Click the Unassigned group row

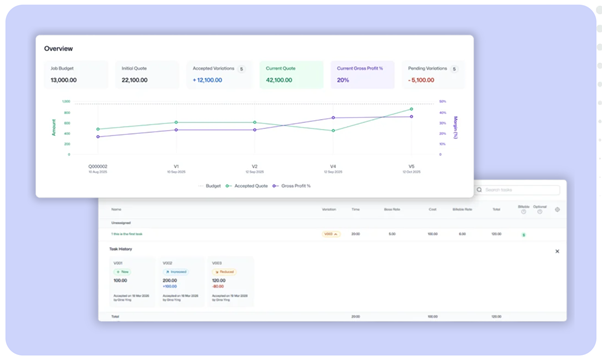(332, 223)
